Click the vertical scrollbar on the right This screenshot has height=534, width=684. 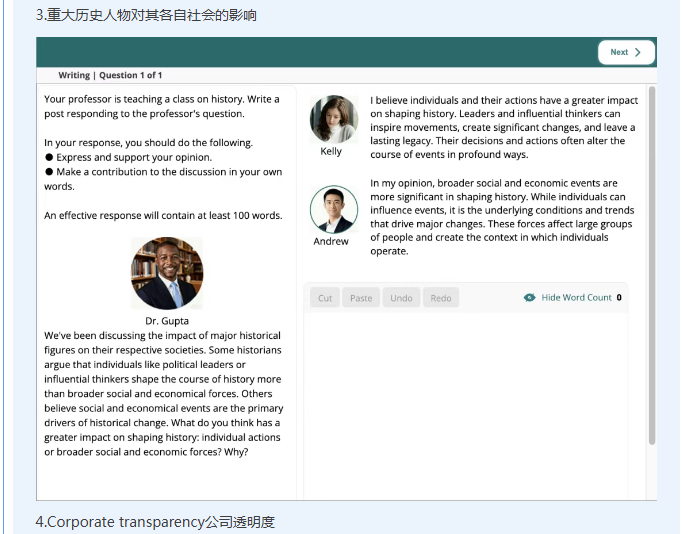point(652,260)
